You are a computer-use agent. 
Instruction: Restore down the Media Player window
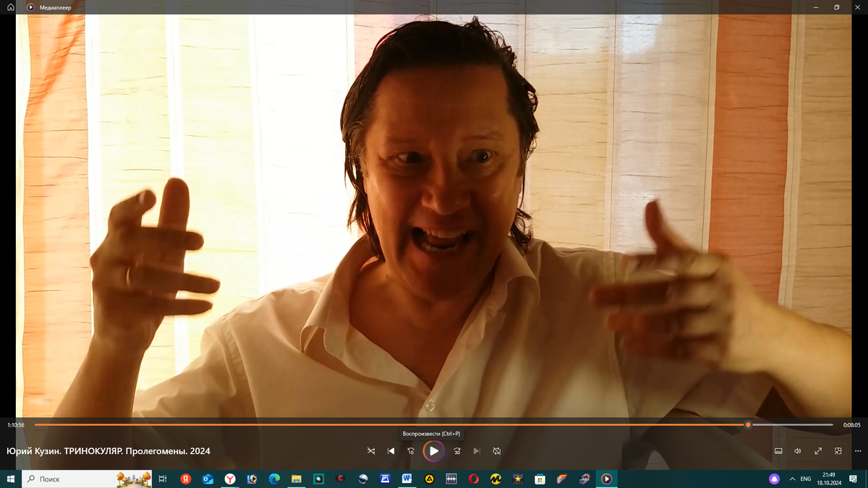coord(836,7)
